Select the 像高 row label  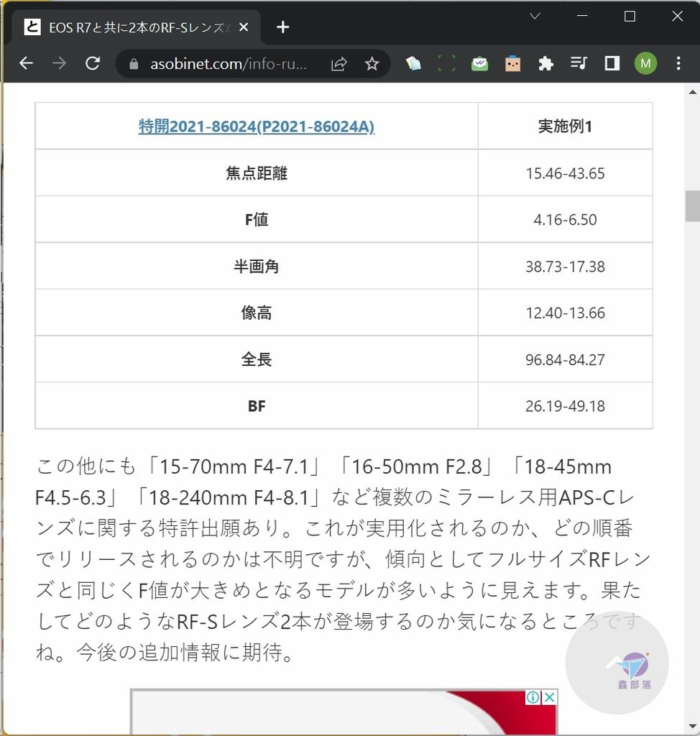[257, 313]
